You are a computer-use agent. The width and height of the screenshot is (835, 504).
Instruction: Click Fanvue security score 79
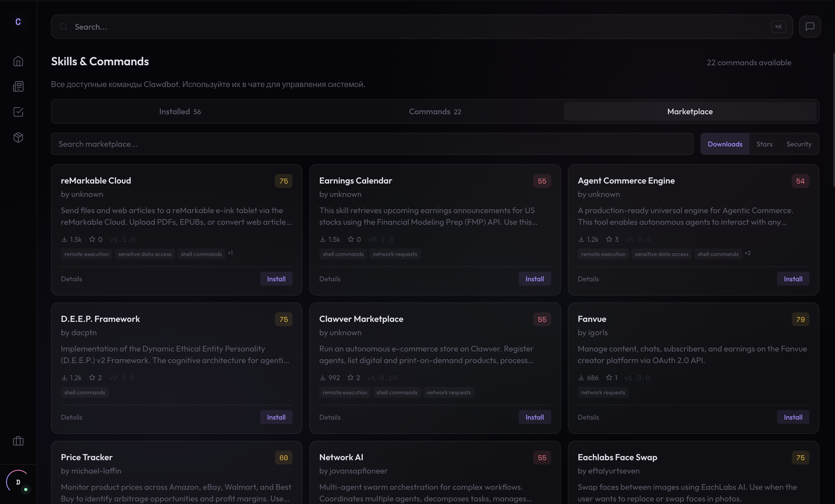click(800, 319)
